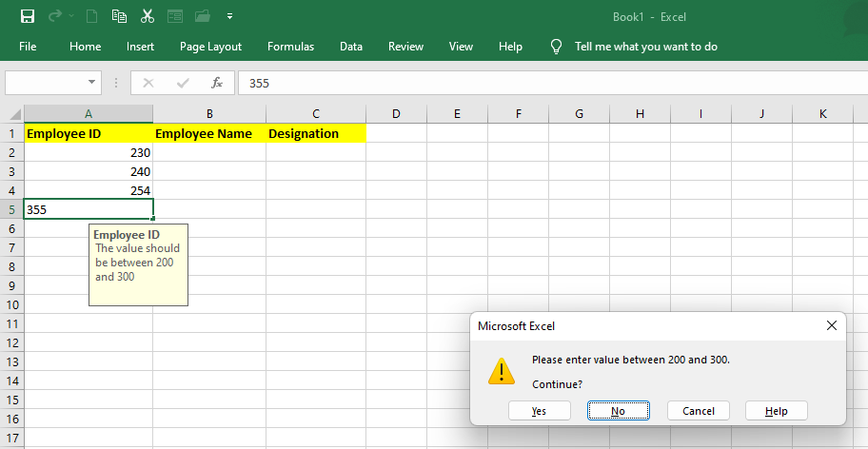Open the Page Layout tab

coord(210,47)
